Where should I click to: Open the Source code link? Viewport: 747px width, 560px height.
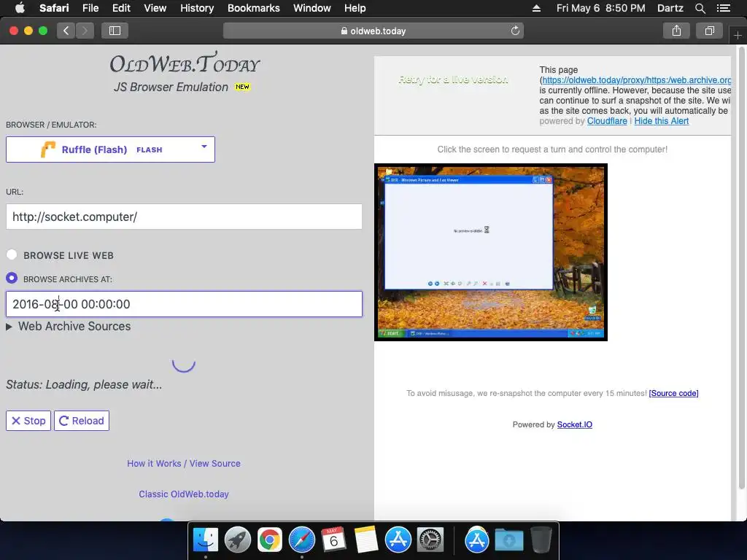(673, 393)
